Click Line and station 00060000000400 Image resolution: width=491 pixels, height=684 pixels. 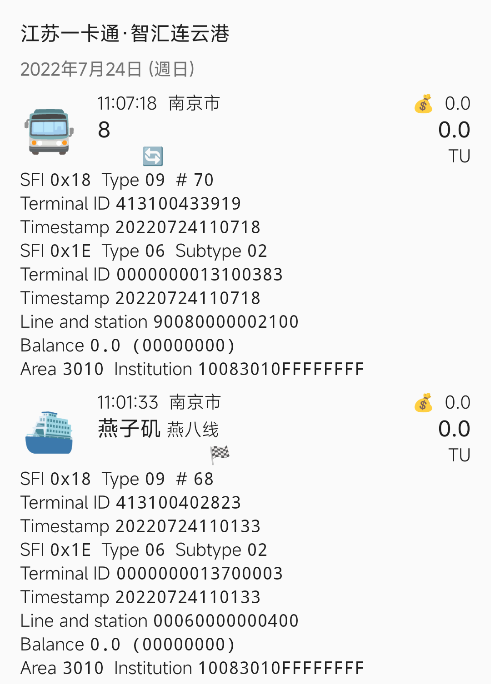159,621
